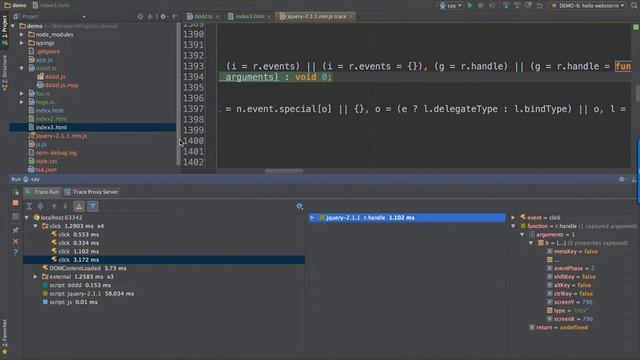
Task: Click the red Stop button in Run panel
Action: point(16,203)
